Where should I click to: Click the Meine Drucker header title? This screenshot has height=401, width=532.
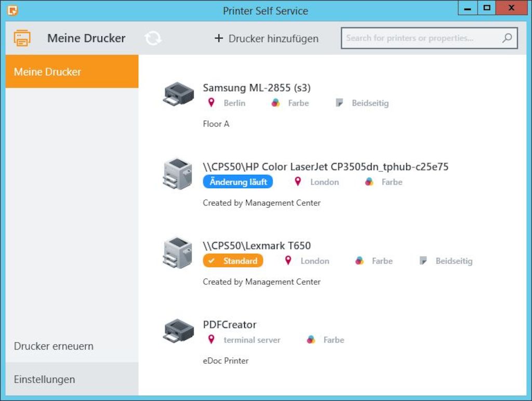(86, 38)
